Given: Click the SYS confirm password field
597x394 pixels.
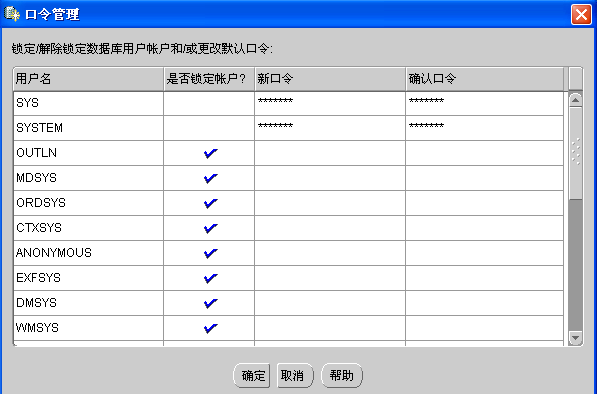Looking at the screenshot, I should 484,103.
